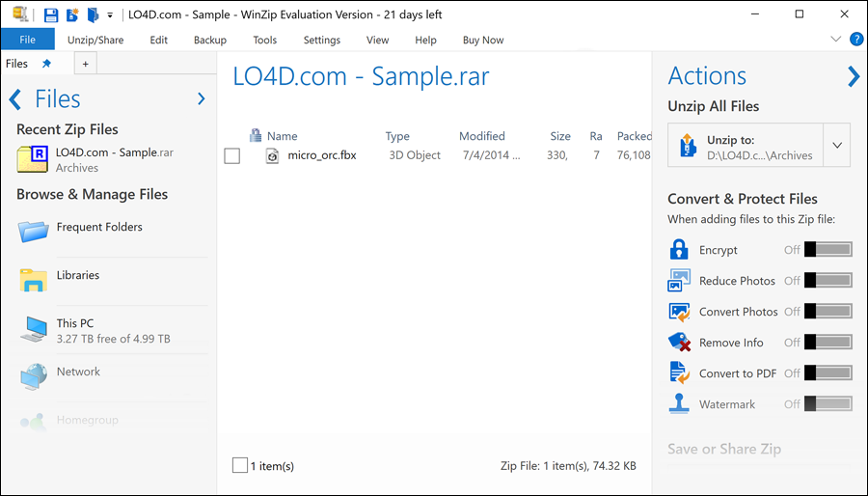The height and width of the screenshot is (496, 868).
Task: Click the Convert to PDF icon
Action: point(679,373)
